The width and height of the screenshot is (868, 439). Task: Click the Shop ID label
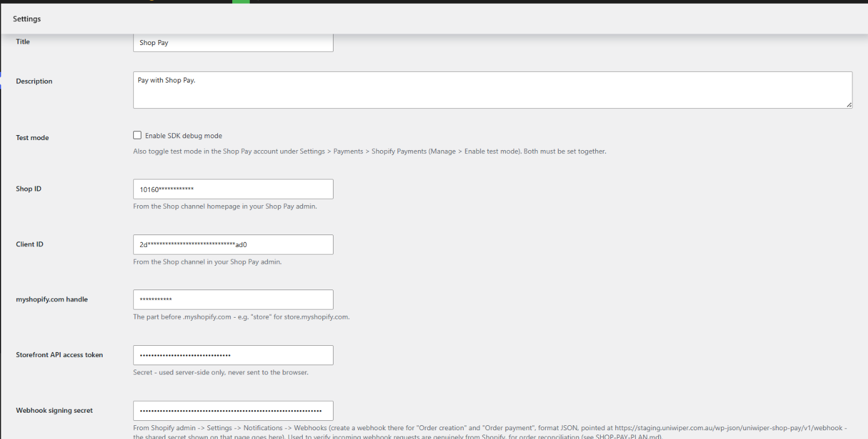(x=29, y=189)
